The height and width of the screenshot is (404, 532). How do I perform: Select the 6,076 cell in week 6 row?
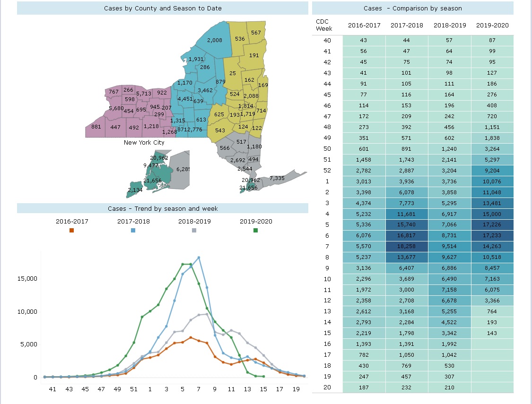click(364, 236)
